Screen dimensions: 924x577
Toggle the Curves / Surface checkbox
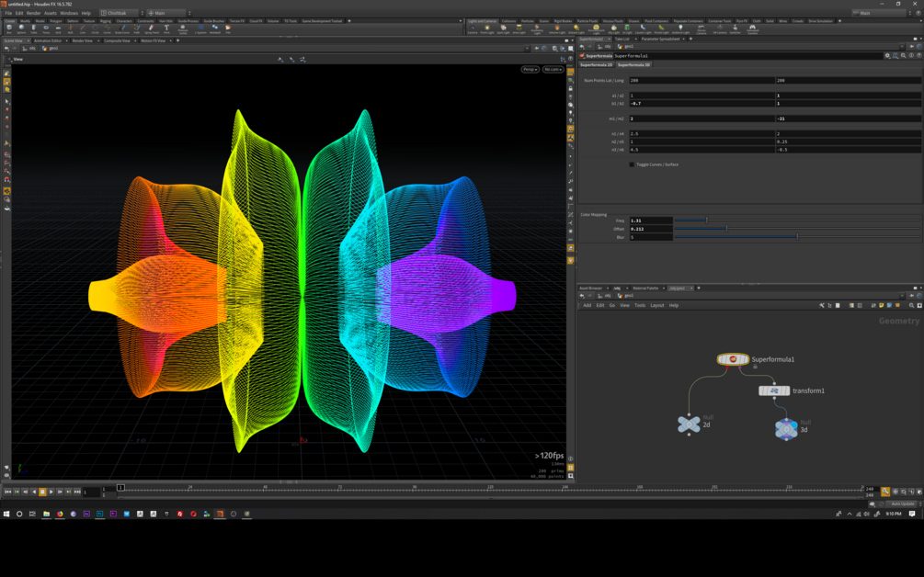(632, 164)
